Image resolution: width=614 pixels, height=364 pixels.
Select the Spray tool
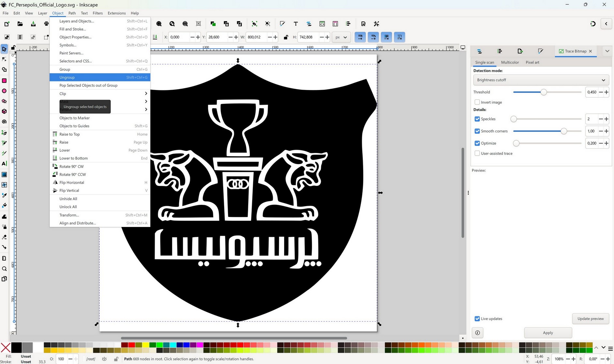[4, 227]
